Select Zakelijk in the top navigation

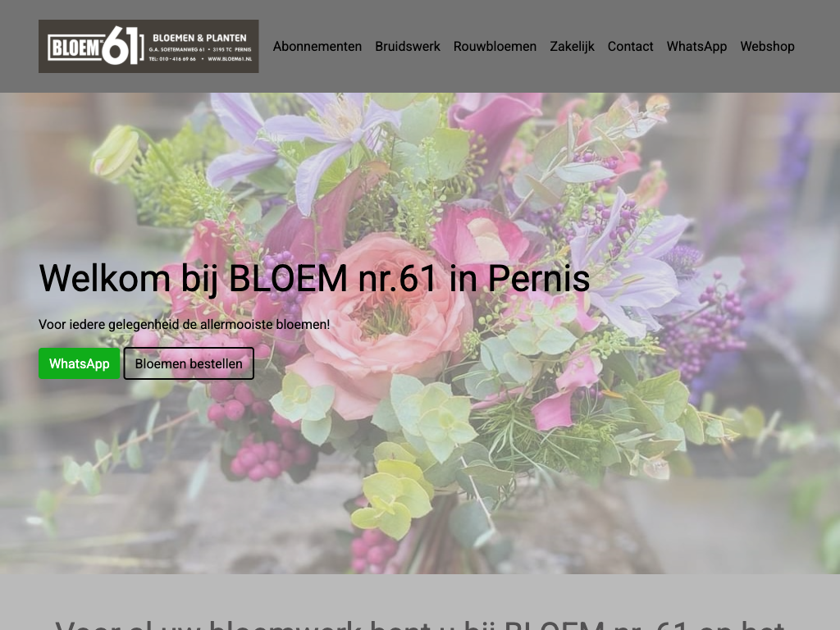coord(572,47)
